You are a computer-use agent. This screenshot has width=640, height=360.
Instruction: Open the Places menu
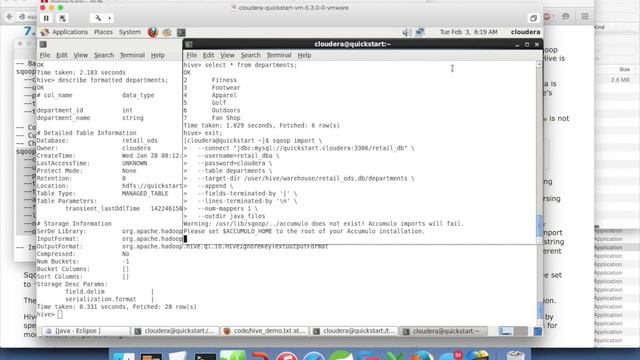tap(103, 32)
